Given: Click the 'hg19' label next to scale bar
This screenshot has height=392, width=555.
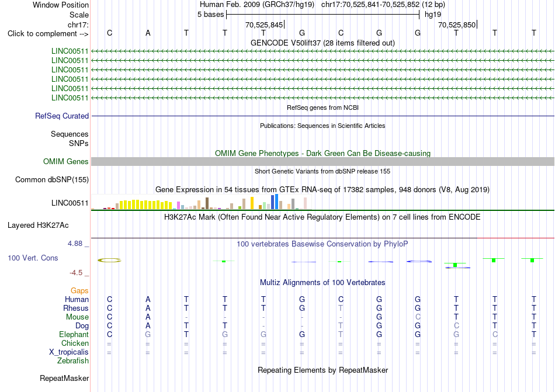Looking at the screenshot, I should 433,15.
